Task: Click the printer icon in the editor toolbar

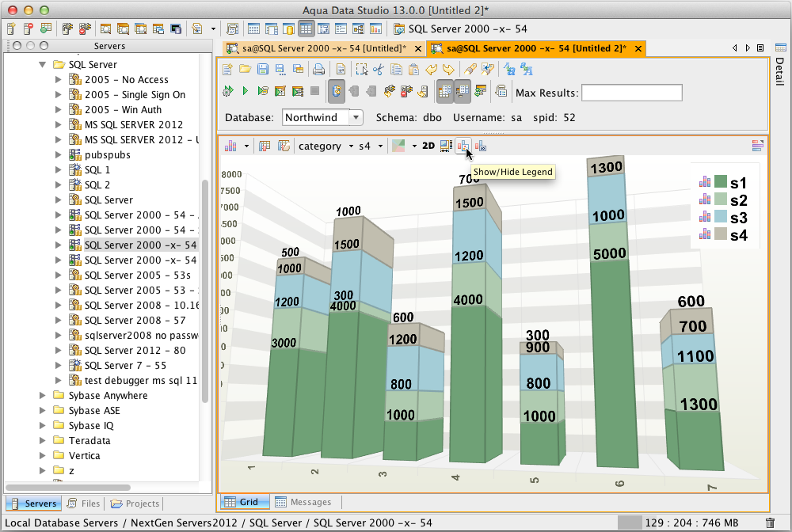Action: coord(318,69)
